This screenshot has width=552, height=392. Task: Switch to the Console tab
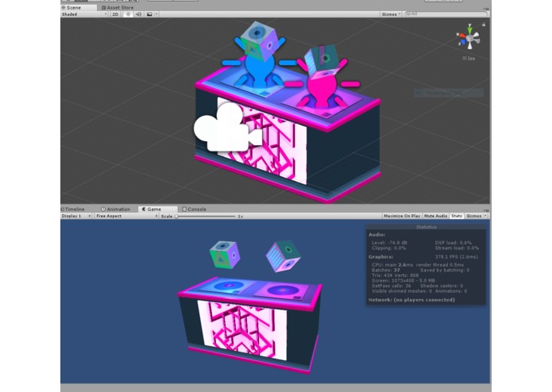195,209
